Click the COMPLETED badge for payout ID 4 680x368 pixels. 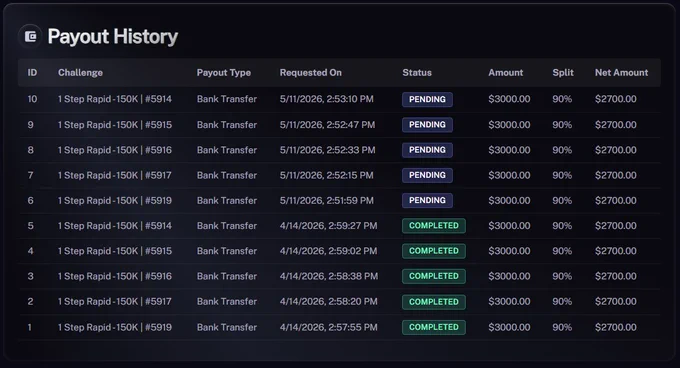click(x=434, y=251)
